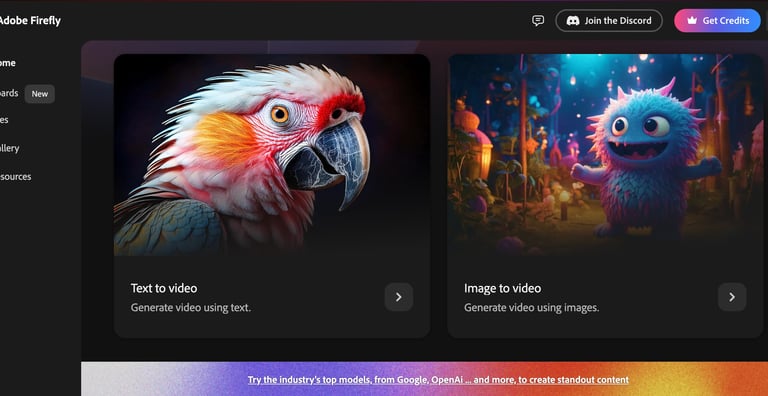The height and width of the screenshot is (396, 768).
Task: Open Boards in the sidebar
Action: click(9, 93)
